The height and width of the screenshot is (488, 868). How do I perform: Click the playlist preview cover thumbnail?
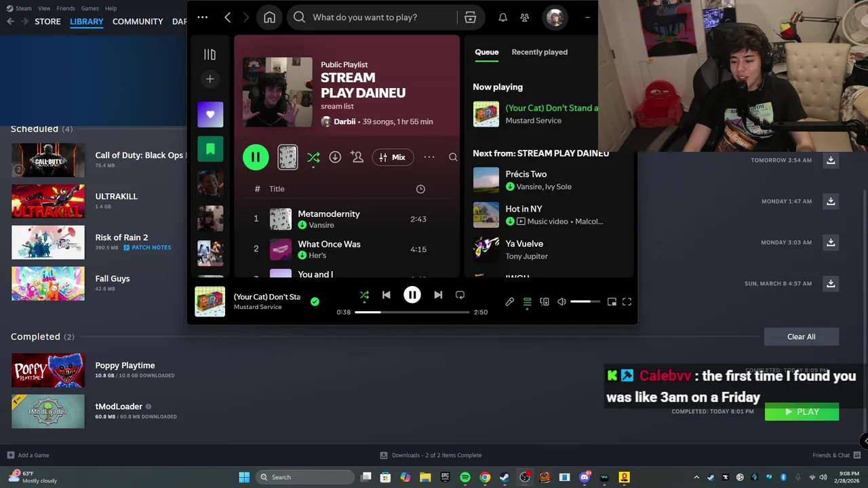[288, 157]
